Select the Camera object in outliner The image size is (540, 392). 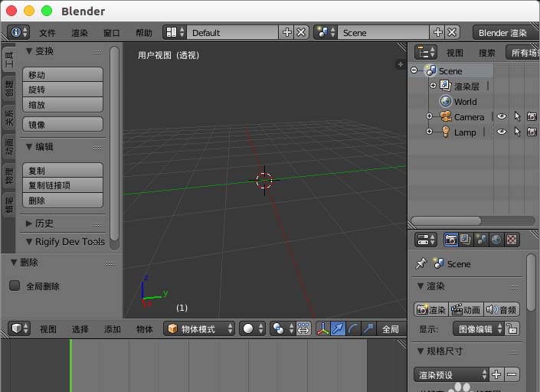click(469, 117)
